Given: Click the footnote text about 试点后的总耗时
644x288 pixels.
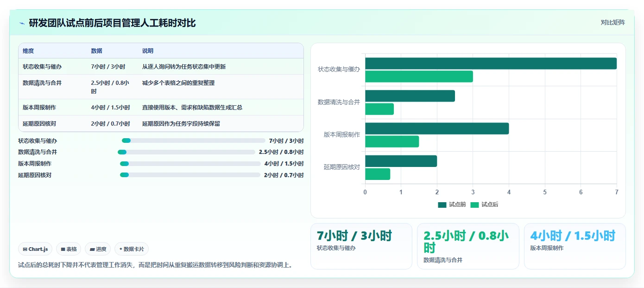Looking at the screenshot, I should point(155,265).
